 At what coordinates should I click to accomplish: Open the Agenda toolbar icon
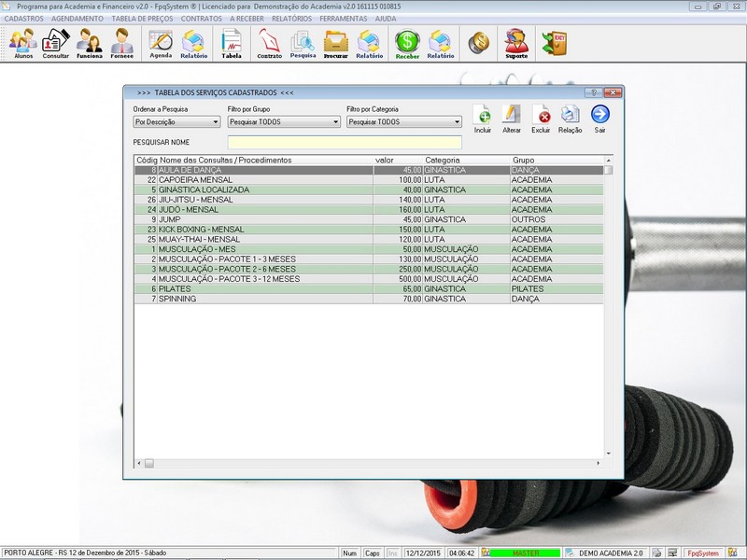[x=161, y=43]
